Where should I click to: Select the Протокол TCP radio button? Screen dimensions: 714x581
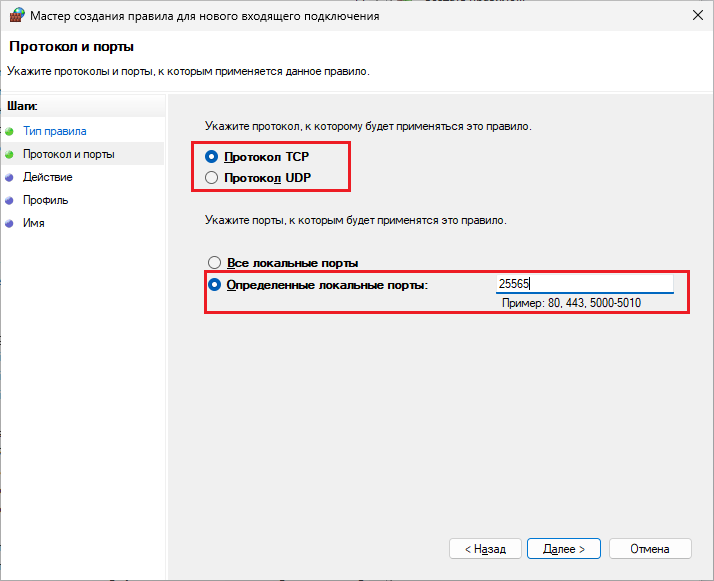(211, 157)
